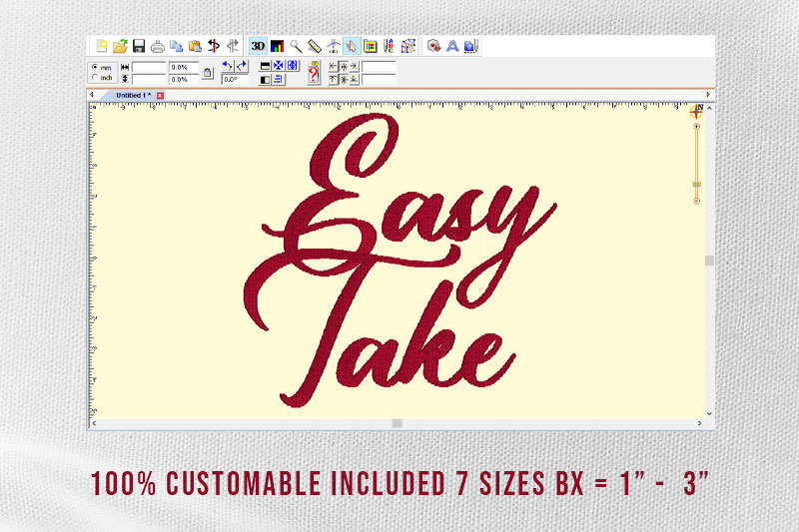Align objects to vertical center icon
The height and width of the screenshot is (532, 799).
pyautogui.click(x=344, y=80)
